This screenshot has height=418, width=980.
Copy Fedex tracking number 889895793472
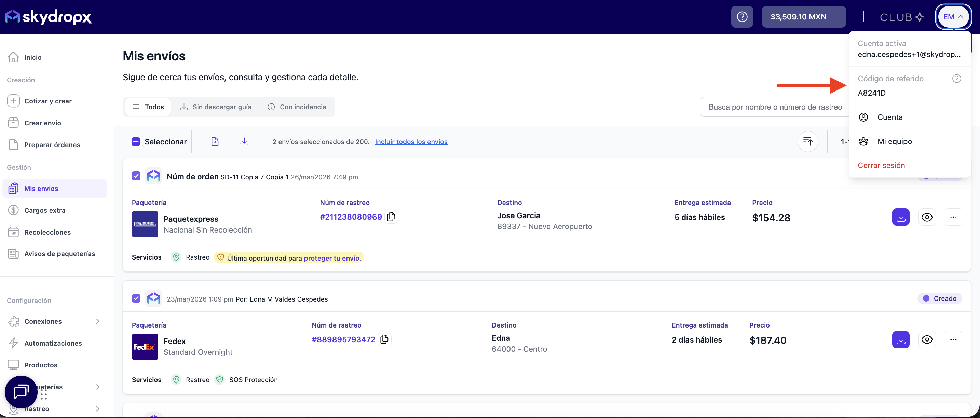pyautogui.click(x=385, y=339)
